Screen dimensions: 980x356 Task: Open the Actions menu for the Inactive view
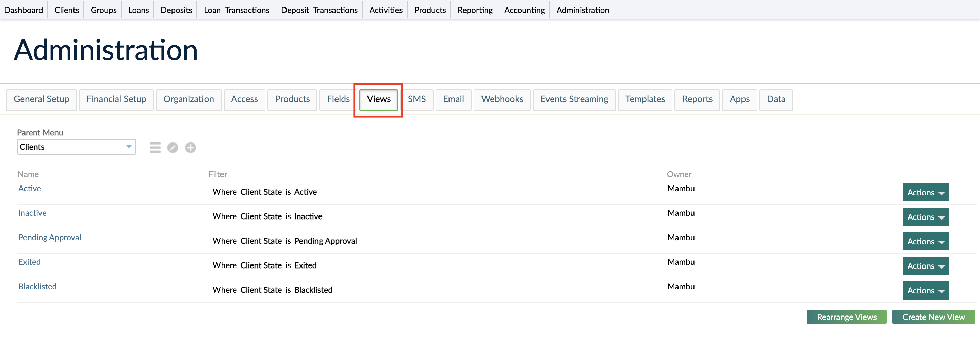coord(925,217)
